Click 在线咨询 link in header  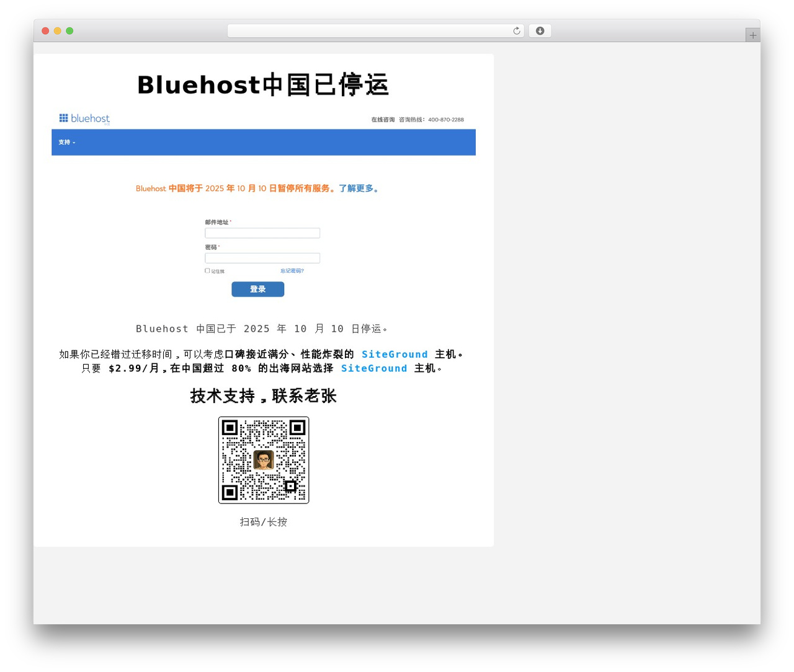[x=383, y=120]
